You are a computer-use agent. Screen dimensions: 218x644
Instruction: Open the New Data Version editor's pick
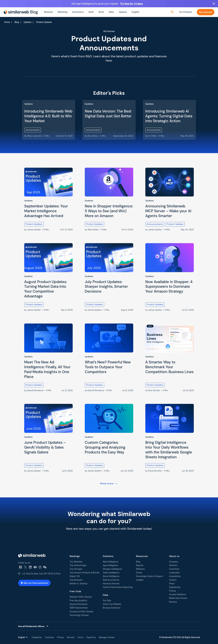109,120
